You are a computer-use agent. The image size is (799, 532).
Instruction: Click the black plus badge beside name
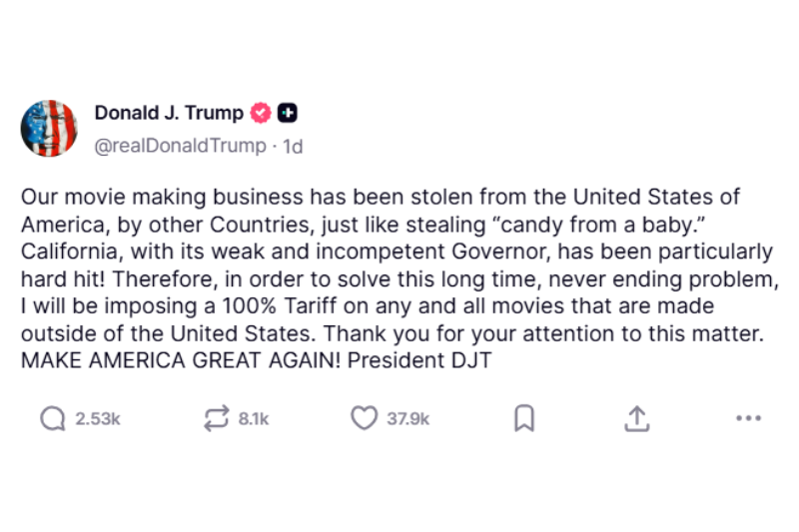(286, 113)
